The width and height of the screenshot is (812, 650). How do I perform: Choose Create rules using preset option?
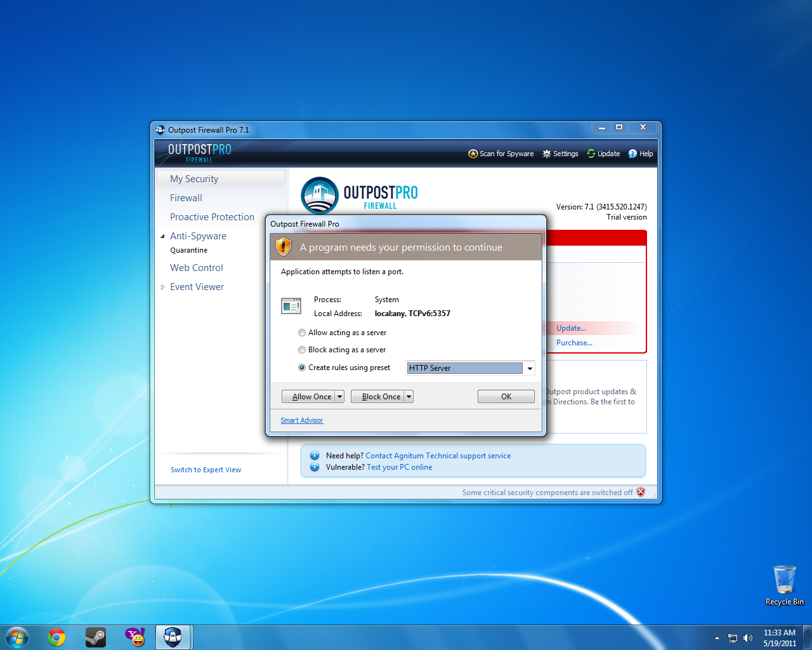[x=302, y=368]
